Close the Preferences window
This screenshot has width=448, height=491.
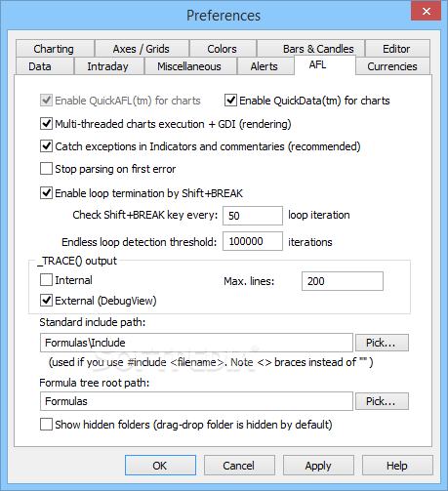(x=427, y=12)
